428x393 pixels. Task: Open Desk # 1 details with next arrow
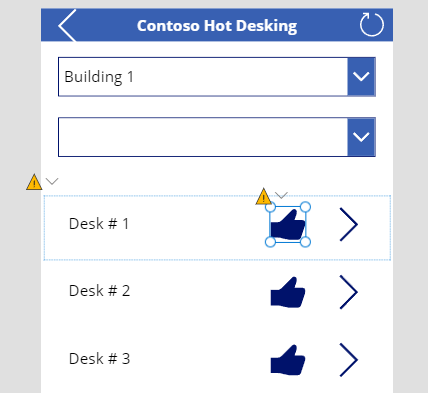(x=349, y=224)
